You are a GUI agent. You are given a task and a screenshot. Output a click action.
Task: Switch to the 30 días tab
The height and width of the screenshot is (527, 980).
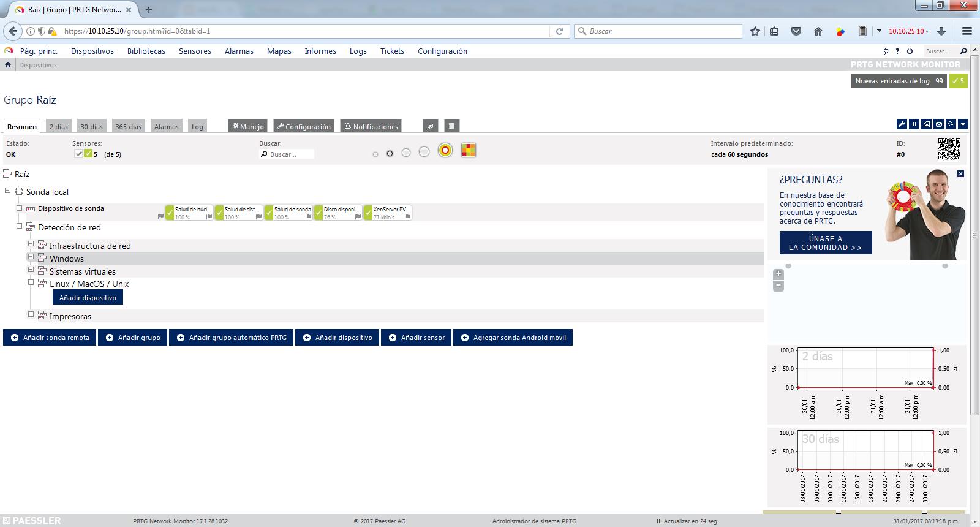(92, 126)
